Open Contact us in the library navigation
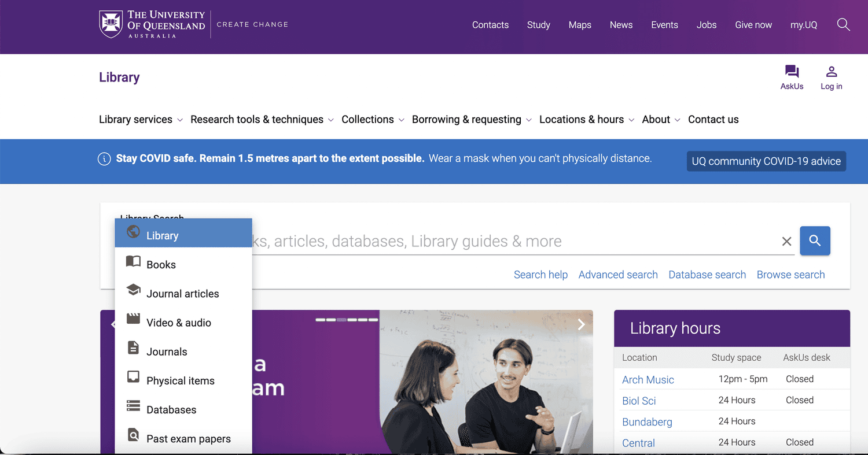 point(713,120)
